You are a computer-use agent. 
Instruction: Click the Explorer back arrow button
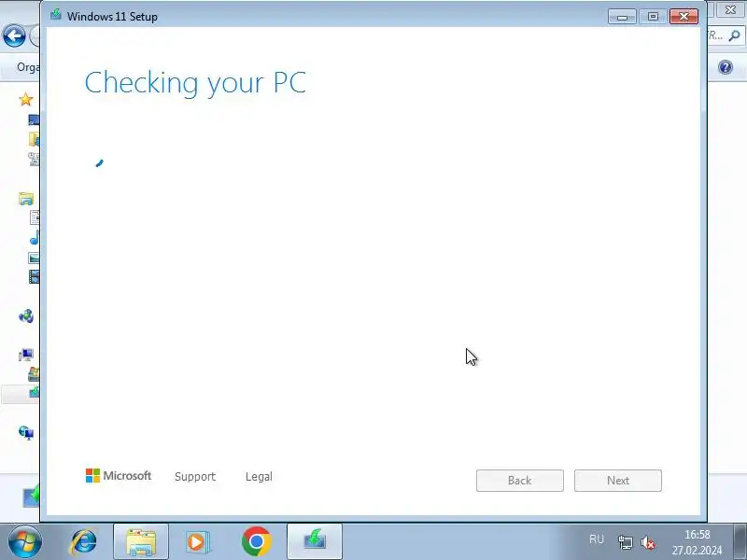pos(14,36)
